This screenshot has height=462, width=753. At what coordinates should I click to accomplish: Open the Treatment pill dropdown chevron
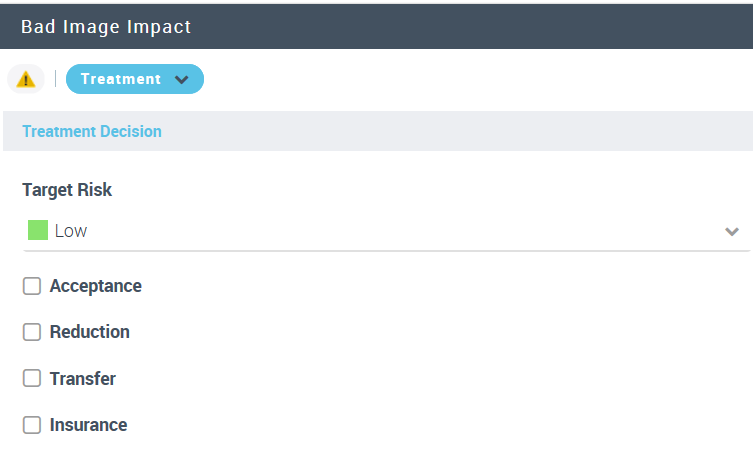point(181,79)
